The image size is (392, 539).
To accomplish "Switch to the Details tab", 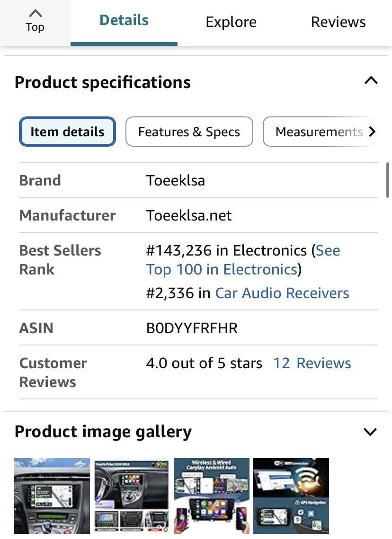I will (124, 20).
